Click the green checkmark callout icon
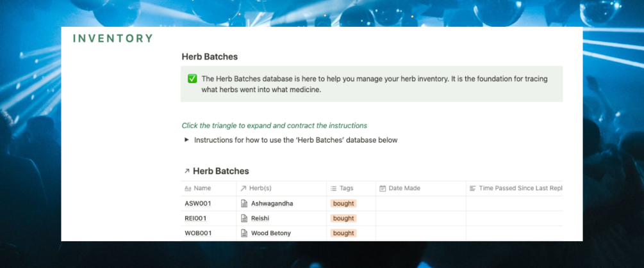Viewport: 644px width, 268px height. [192, 79]
